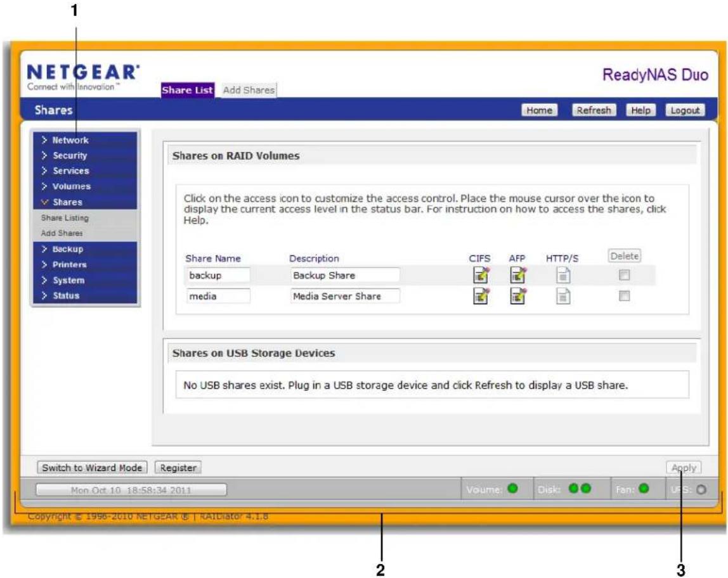Expand the Volumes menu section
Image resolution: width=728 pixels, height=578 pixels.
[85, 186]
